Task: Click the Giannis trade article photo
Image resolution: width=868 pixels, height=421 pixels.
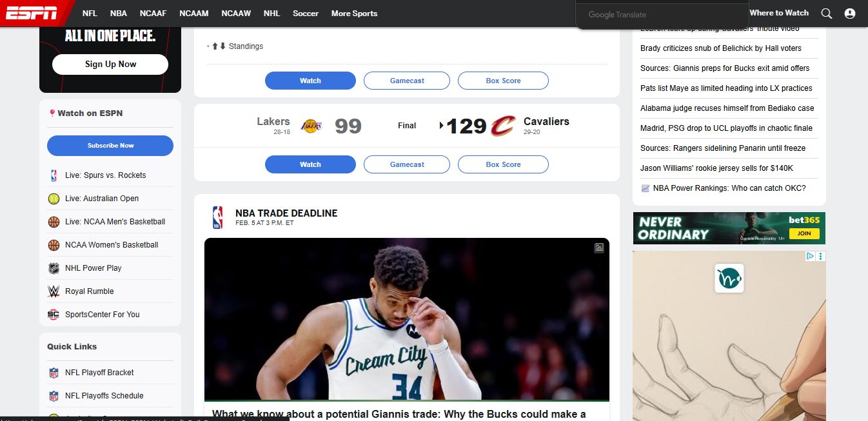Action: pyautogui.click(x=406, y=319)
